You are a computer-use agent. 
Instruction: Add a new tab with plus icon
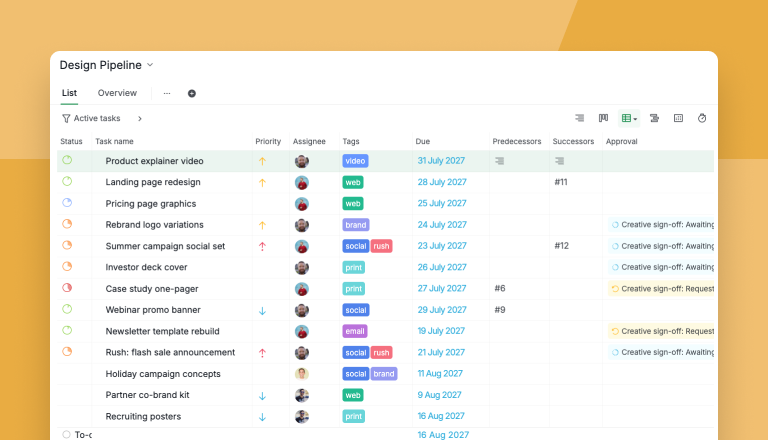(x=192, y=93)
